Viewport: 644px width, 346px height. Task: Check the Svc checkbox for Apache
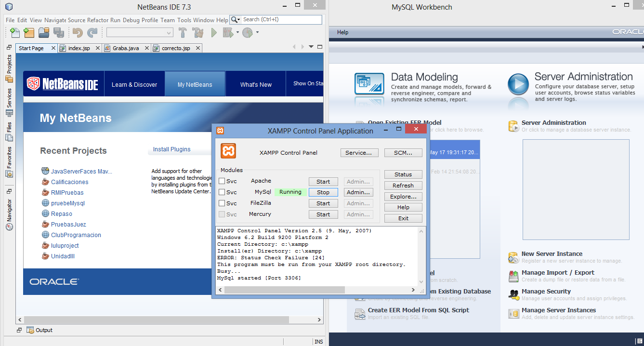click(x=222, y=181)
